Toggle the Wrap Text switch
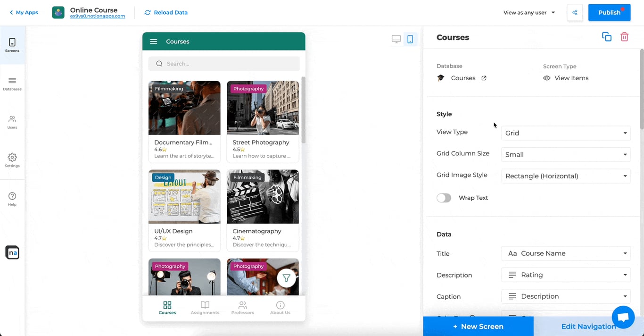 point(444,198)
